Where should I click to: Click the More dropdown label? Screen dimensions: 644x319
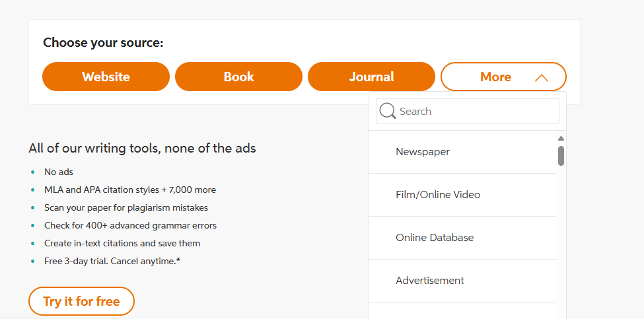495,77
